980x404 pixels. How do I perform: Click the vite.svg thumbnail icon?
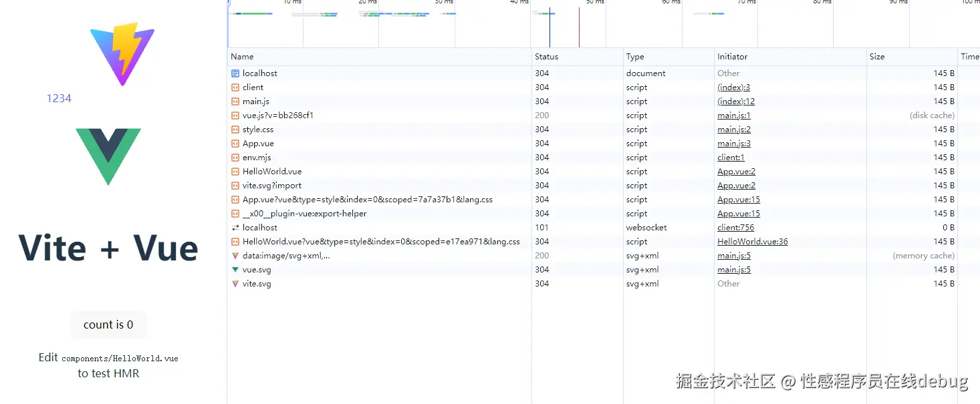[235, 284]
